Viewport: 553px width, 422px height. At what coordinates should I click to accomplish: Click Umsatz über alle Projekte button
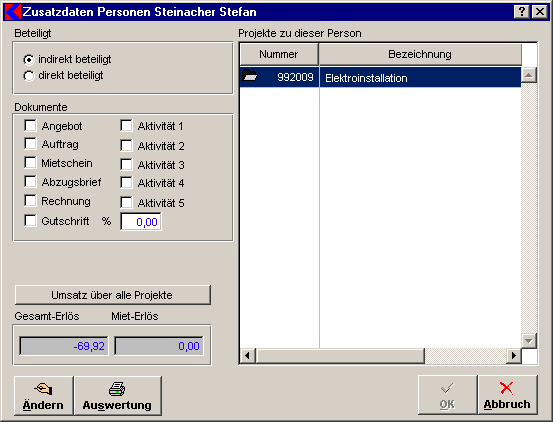(113, 295)
